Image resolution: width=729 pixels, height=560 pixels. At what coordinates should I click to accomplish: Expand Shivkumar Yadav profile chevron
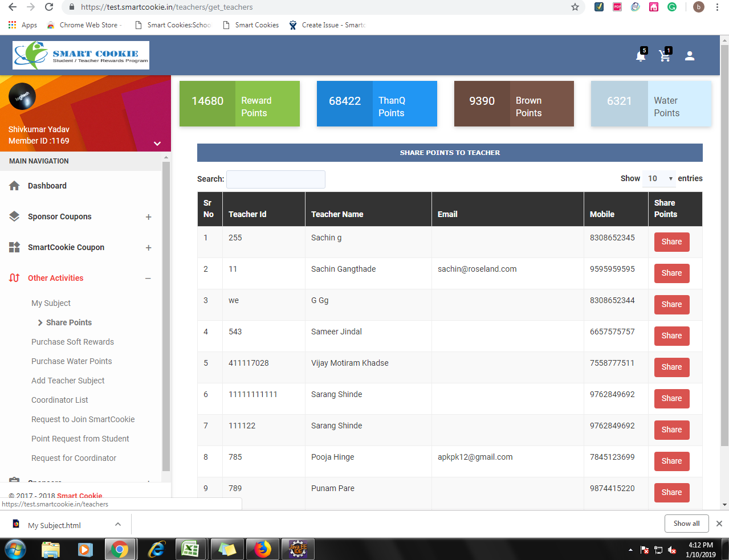[157, 144]
